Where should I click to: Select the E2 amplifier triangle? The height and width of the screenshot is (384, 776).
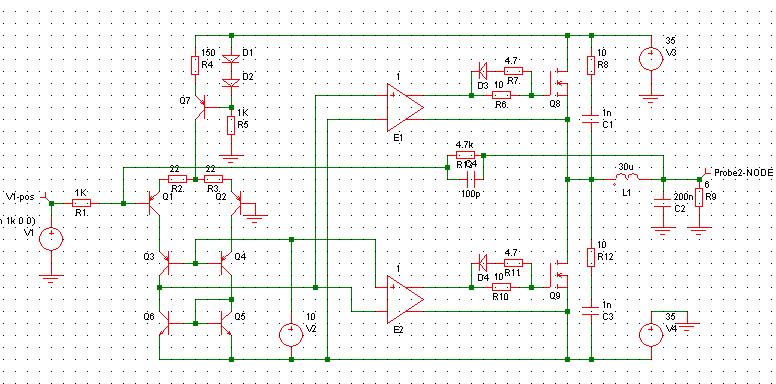(x=405, y=299)
